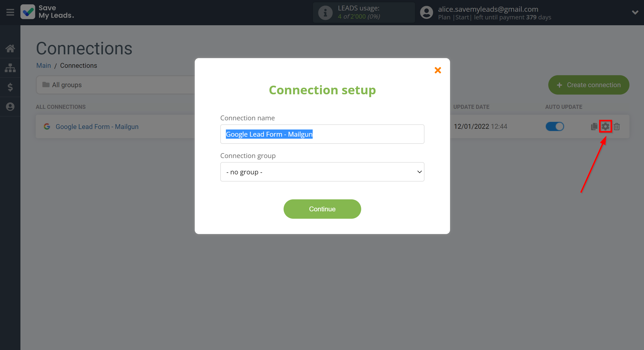This screenshot has height=350, width=644.
Task: Toggle the Auto Update switch on connection
Action: [553, 126]
